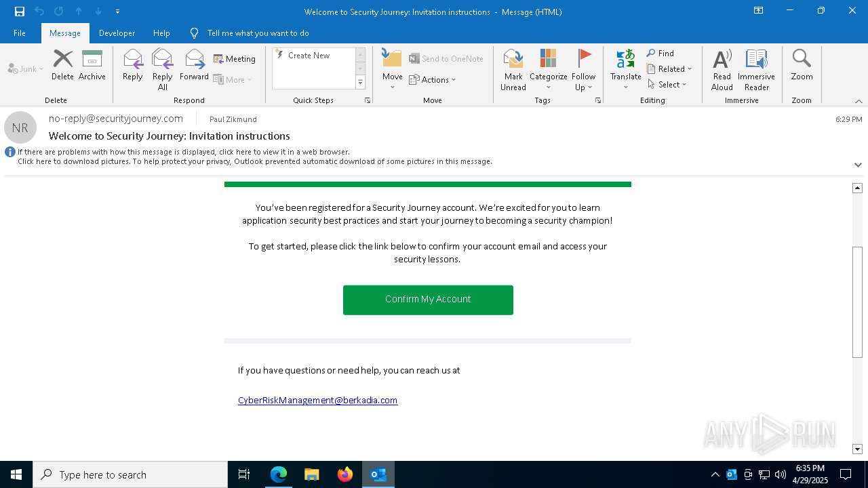Open the notification center

point(846,474)
